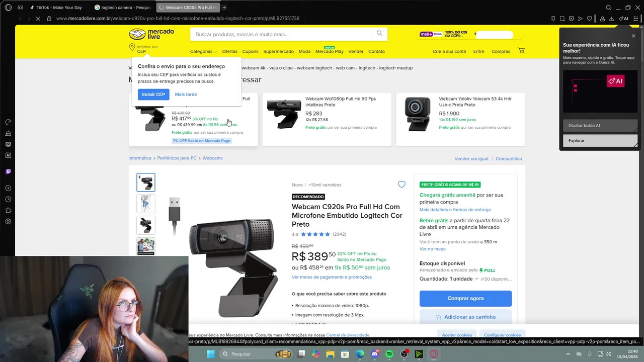Open Contato menu item

(x=376, y=51)
